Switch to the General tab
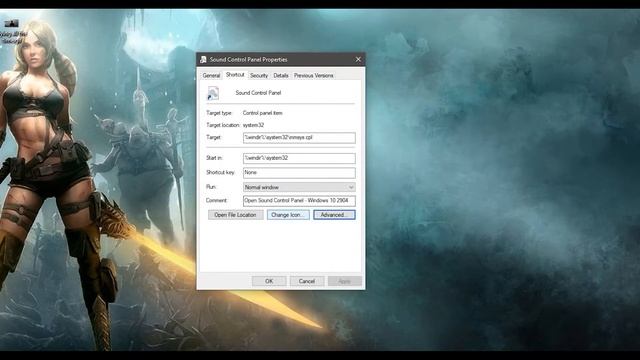 211,76
